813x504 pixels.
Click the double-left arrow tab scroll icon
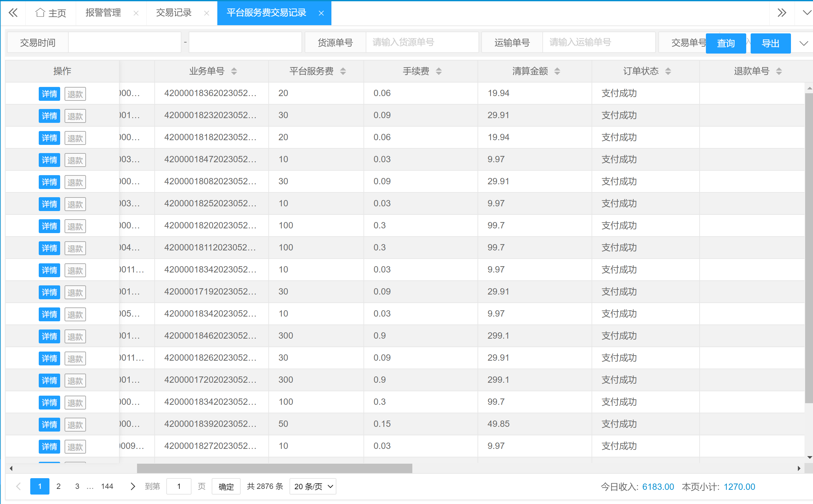pos(13,13)
